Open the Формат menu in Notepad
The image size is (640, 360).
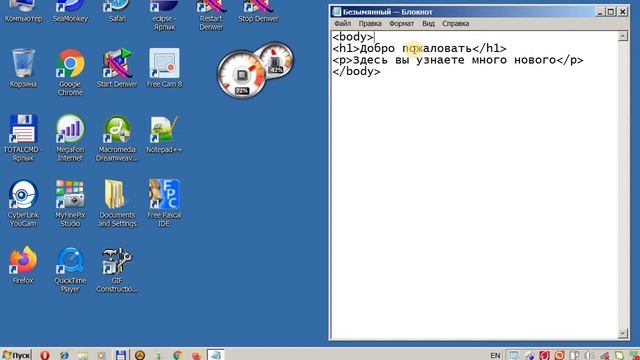tap(401, 24)
